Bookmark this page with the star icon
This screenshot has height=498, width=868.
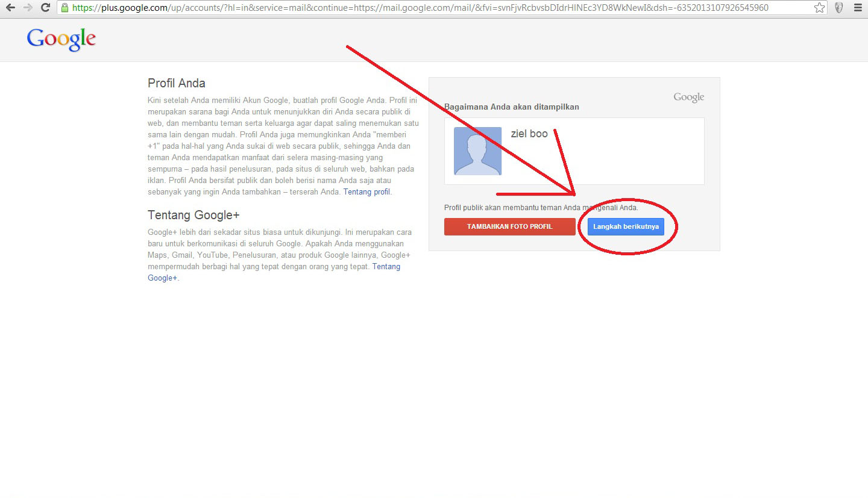[819, 8]
